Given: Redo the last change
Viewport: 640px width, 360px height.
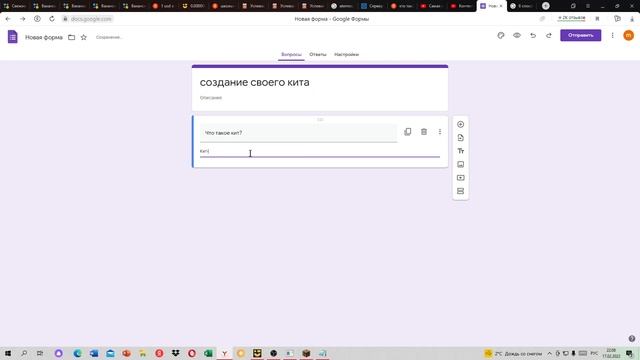Looking at the screenshot, I should [549, 36].
